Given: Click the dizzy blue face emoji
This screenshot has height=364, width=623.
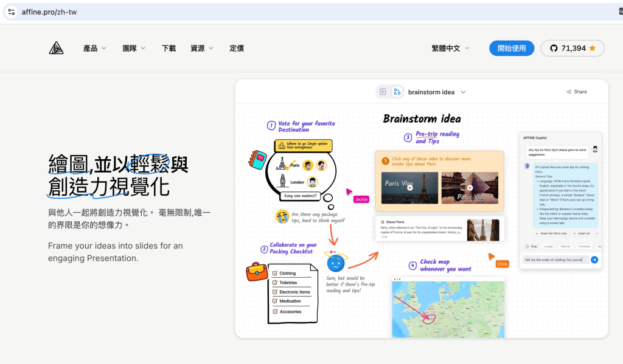Looking at the screenshot, I should [x=336, y=263].
